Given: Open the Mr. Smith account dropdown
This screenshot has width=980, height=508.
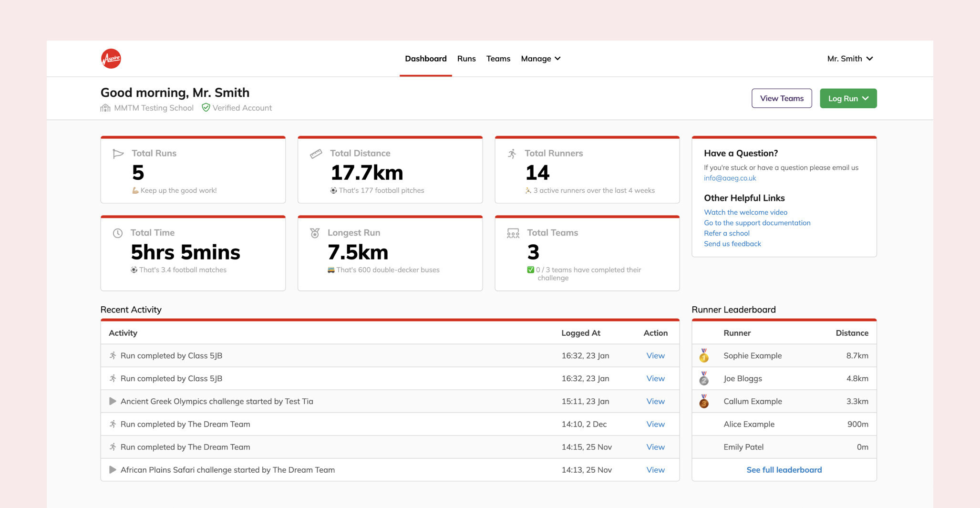Looking at the screenshot, I should [x=850, y=58].
